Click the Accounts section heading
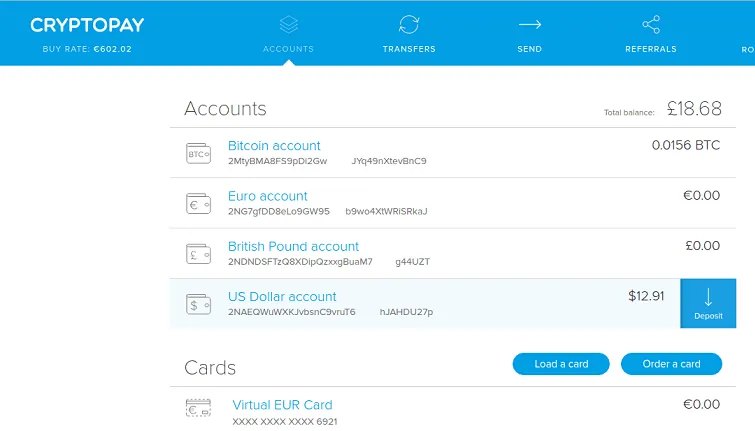 pos(225,109)
